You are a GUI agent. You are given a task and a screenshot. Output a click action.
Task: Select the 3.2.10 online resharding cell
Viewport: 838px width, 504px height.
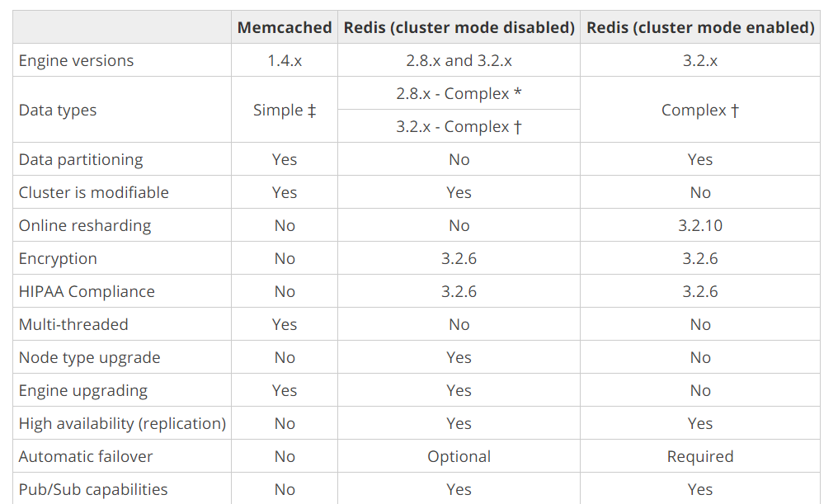pos(700,226)
